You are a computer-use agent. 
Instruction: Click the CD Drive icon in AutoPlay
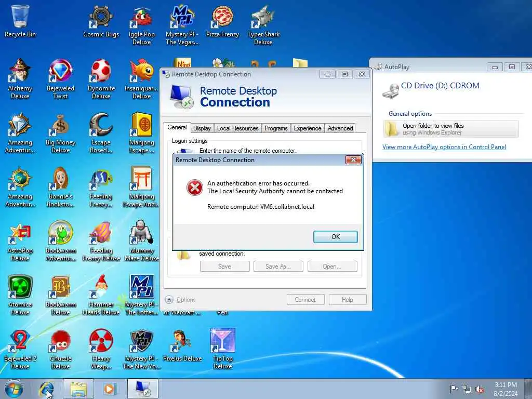[391, 90]
